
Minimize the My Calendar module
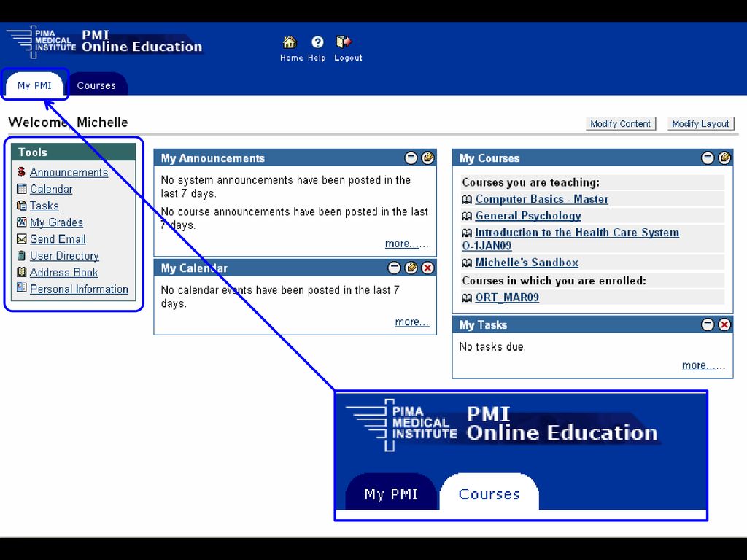coord(394,268)
